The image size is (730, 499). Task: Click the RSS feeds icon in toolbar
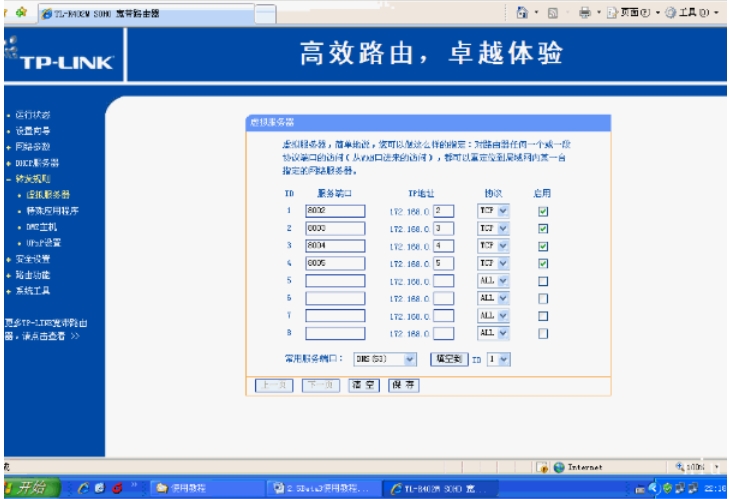pos(553,13)
